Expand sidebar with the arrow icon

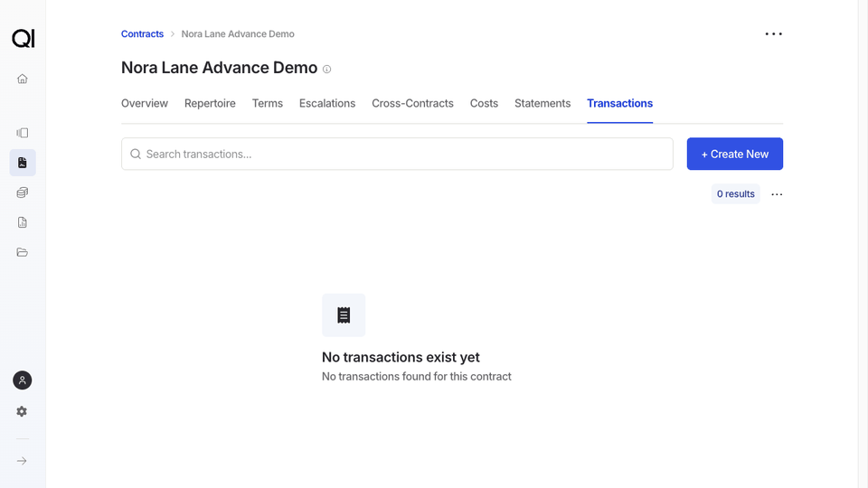(22, 461)
